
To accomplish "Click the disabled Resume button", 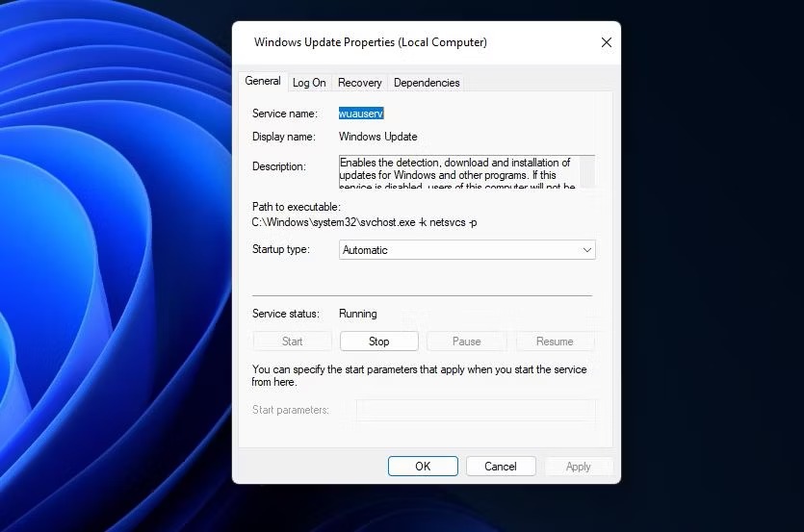I will pyautogui.click(x=555, y=342).
